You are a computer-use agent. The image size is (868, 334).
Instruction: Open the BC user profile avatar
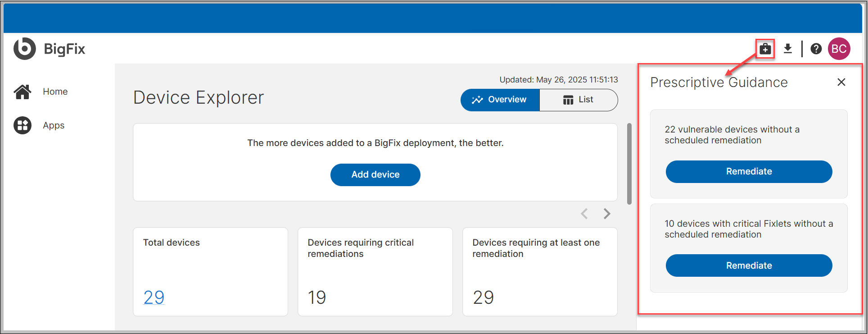(x=839, y=49)
